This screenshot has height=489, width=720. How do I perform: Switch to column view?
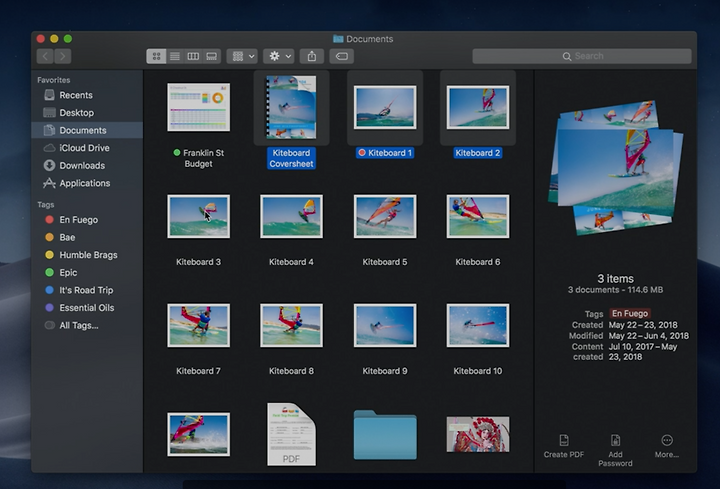[x=193, y=56]
